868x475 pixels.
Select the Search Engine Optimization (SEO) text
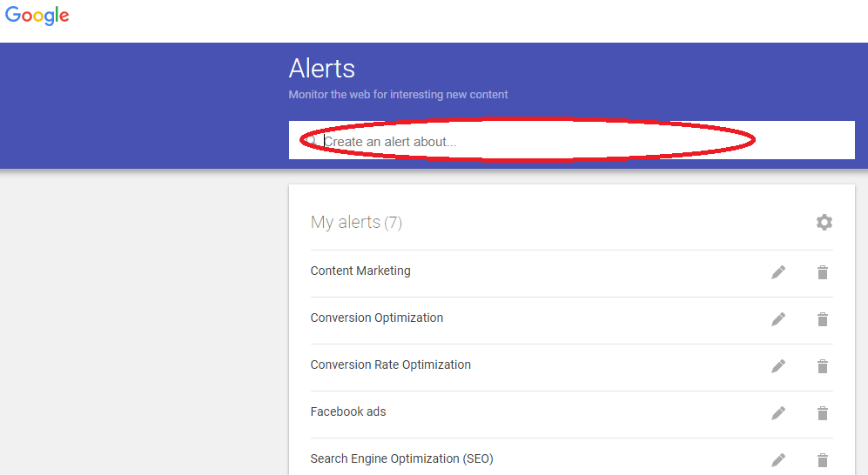402,459
